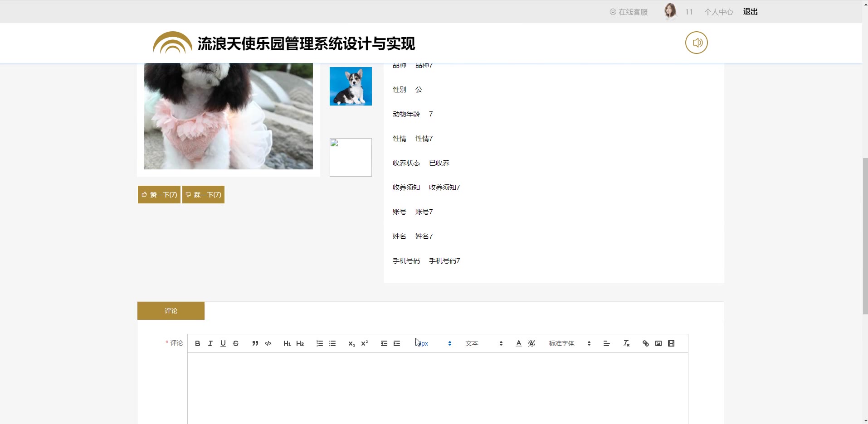Insert an image into the comment

658,343
